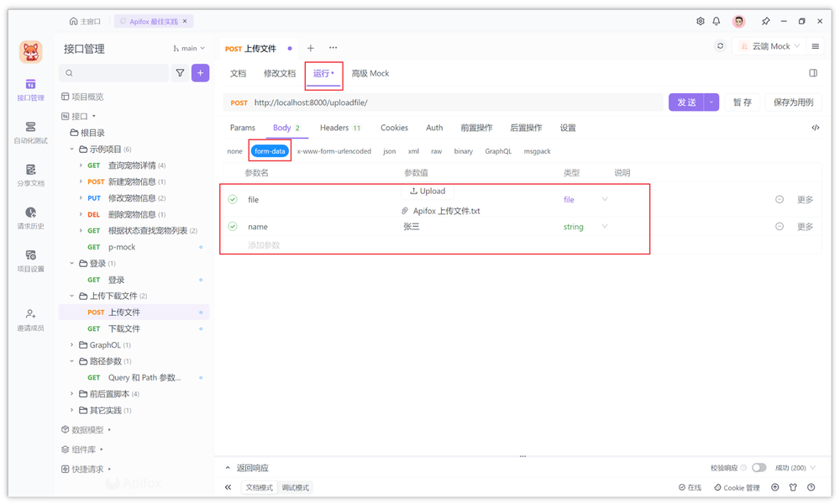Click refresh icon beside 云端 Mock
Viewport: 840px width, 504px height.
[x=720, y=46]
